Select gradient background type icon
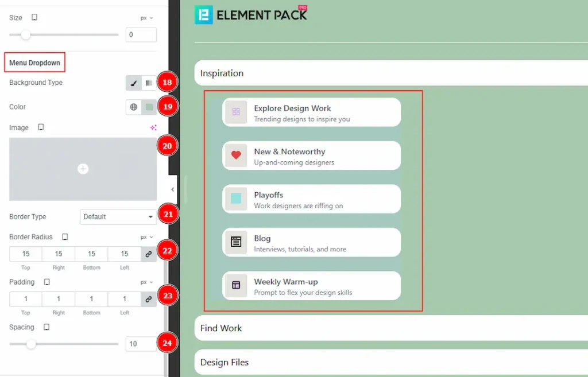Viewport: 588px width, 377px height. (149, 83)
